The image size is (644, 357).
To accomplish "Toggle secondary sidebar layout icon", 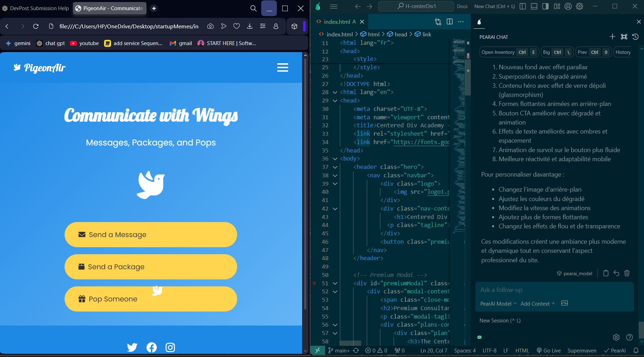I will point(545,6).
